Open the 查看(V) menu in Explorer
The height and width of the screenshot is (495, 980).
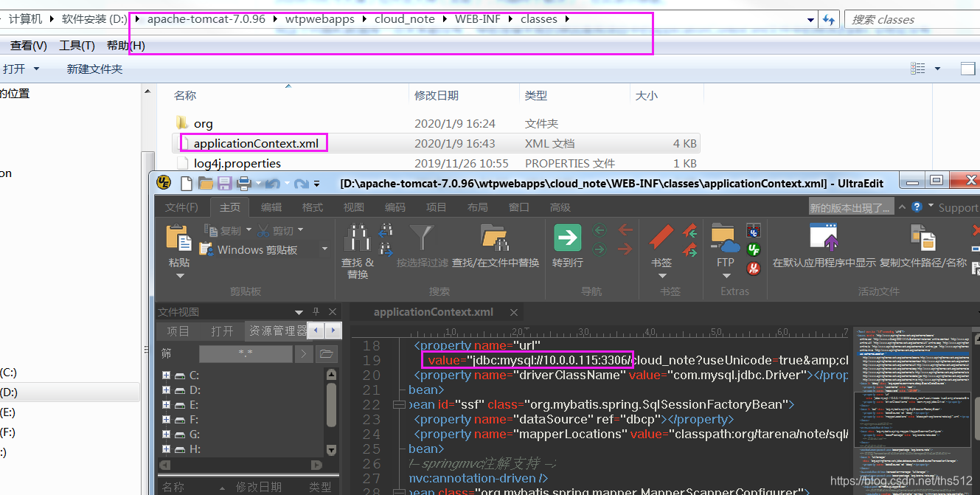click(29, 45)
